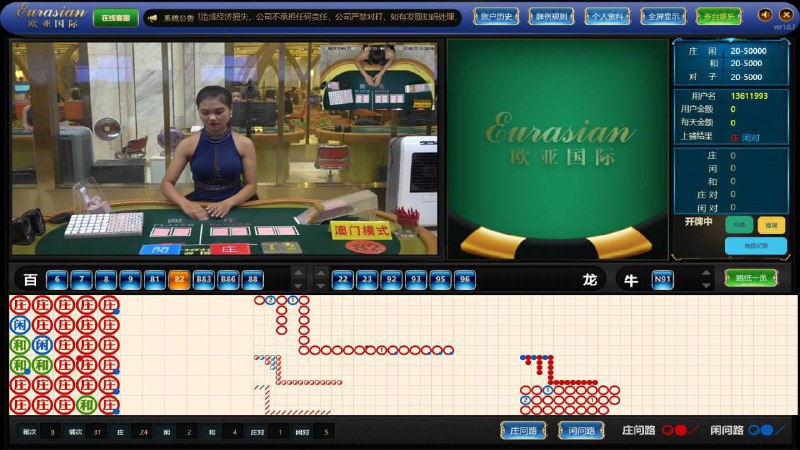This screenshot has width=800, height=450.
Task: Click the 庄问路 banker prediction button
Action: tap(523, 431)
